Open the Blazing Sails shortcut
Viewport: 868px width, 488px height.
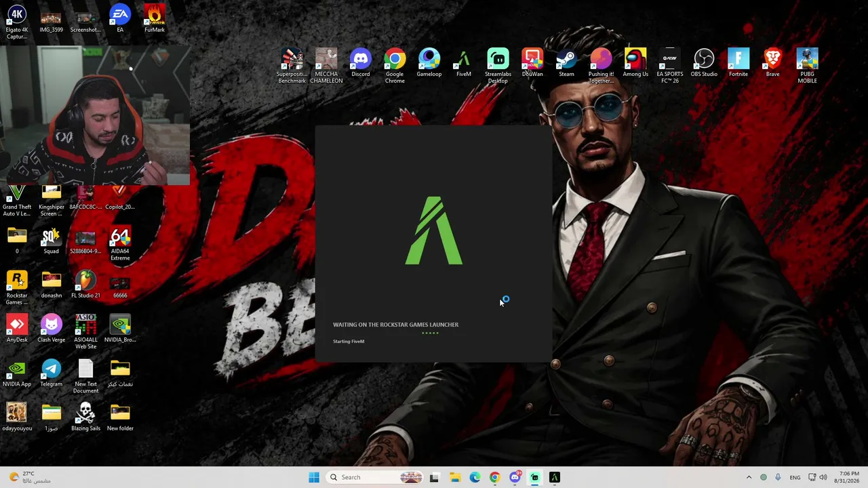(85, 417)
